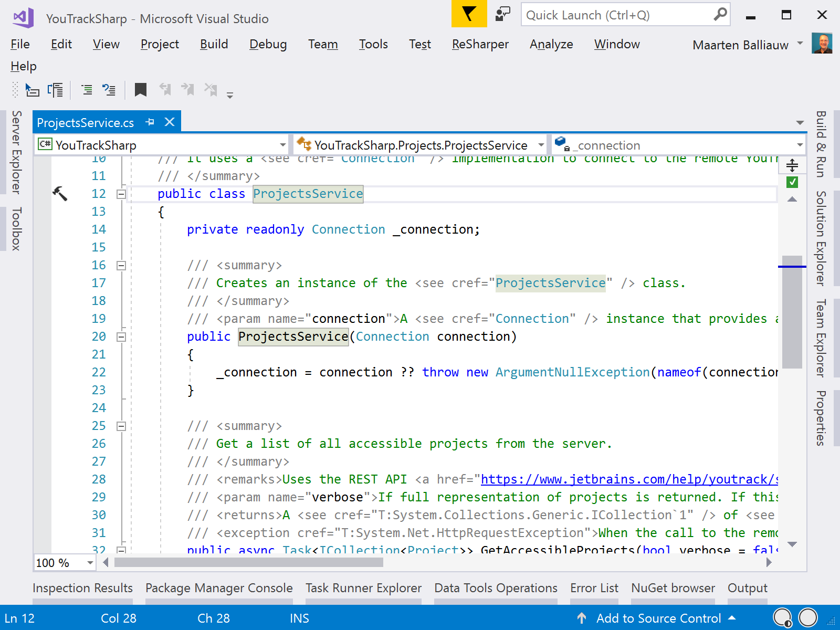840x630 pixels.
Task: Open the 100 % zoom dropdown
Action: coord(90,563)
